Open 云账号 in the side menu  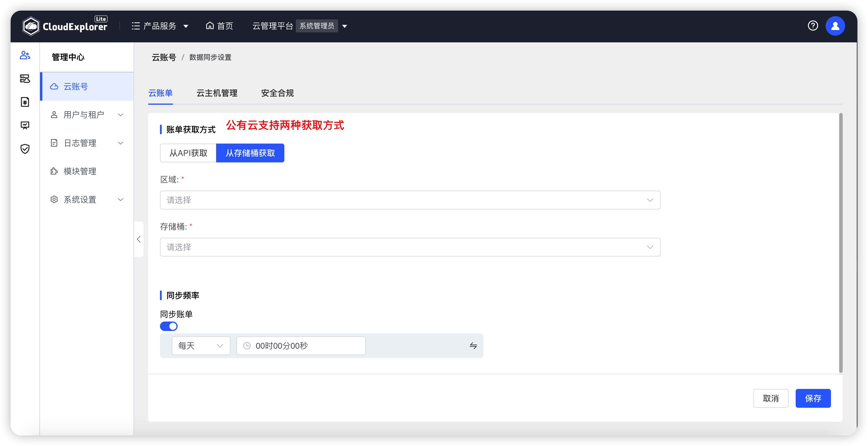(87, 86)
